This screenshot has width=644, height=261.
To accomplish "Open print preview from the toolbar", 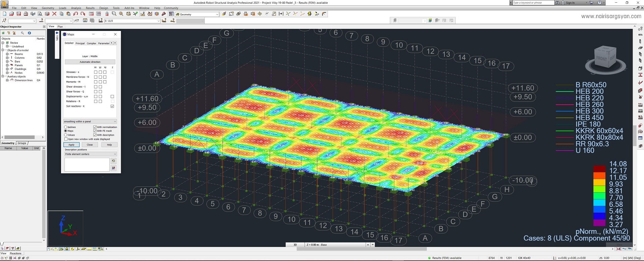I will [40, 14].
